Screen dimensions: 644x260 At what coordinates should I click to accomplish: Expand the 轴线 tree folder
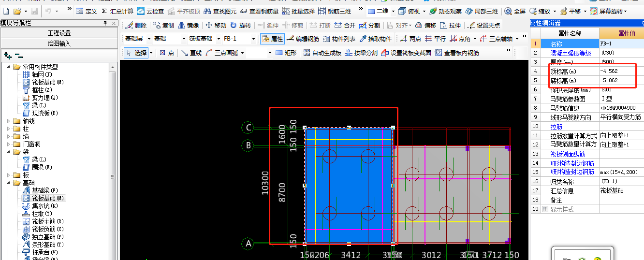(9, 121)
